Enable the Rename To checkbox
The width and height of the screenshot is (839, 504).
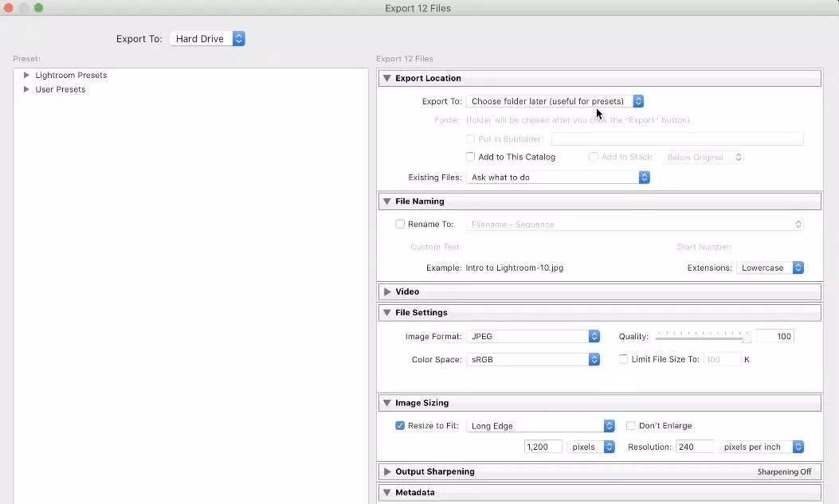tap(400, 225)
